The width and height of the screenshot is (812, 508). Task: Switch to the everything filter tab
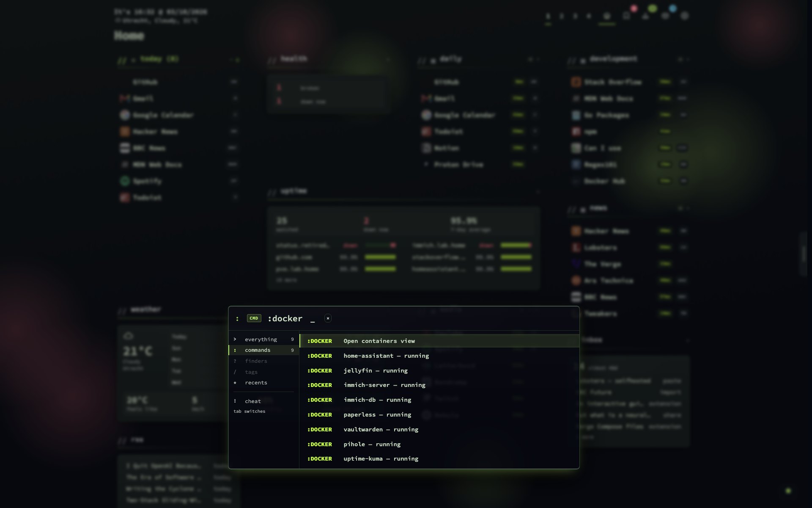tap(264, 340)
